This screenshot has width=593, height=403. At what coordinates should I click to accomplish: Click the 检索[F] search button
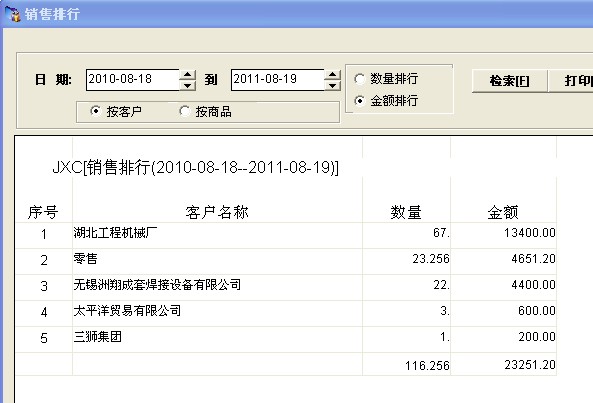510,81
